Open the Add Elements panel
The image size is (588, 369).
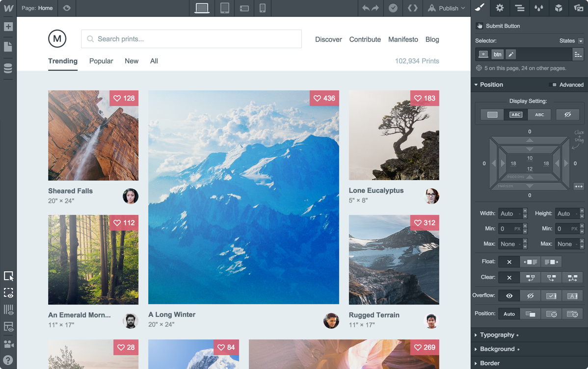click(x=8, y=27)
